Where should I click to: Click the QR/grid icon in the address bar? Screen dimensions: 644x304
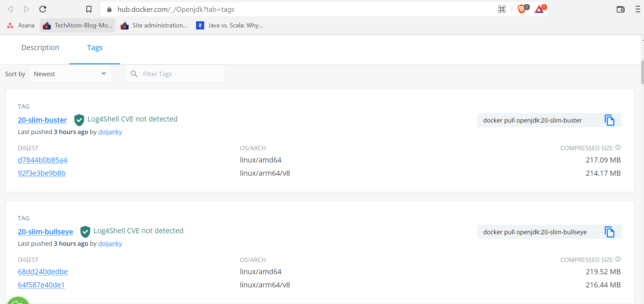pos(502,9)
